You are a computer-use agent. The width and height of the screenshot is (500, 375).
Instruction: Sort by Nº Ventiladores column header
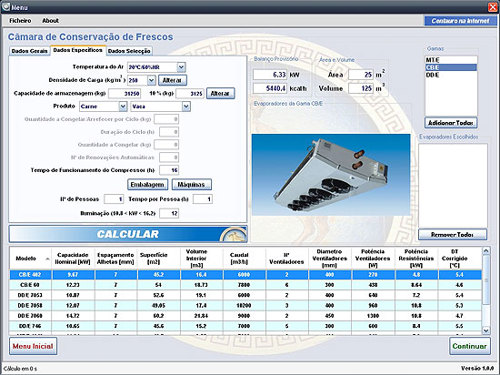click(x=287, y=258)
